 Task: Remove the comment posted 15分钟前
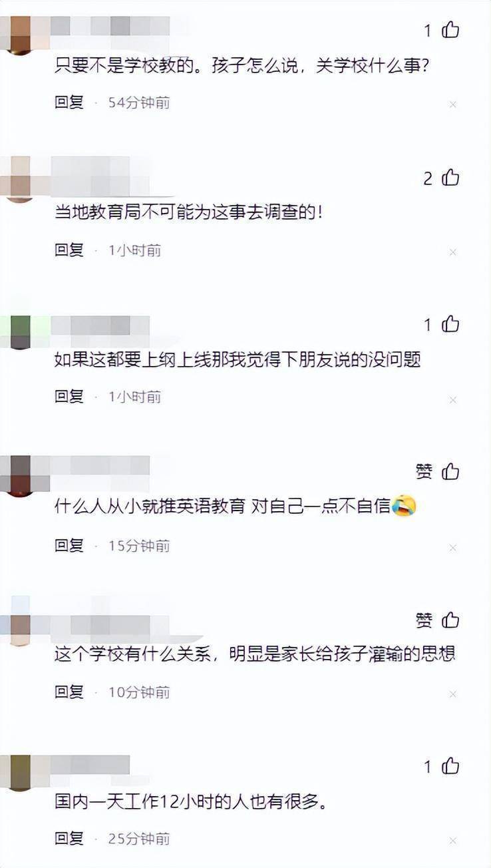453,548
